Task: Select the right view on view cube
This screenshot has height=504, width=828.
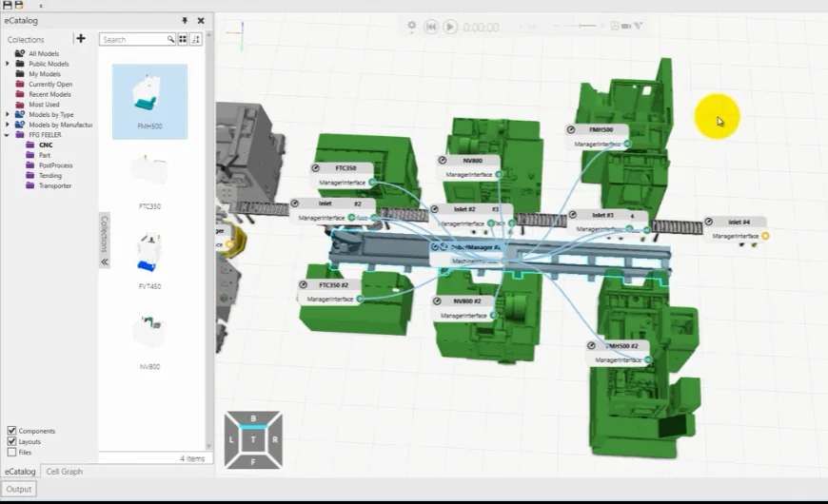Action: coord(275,439)
